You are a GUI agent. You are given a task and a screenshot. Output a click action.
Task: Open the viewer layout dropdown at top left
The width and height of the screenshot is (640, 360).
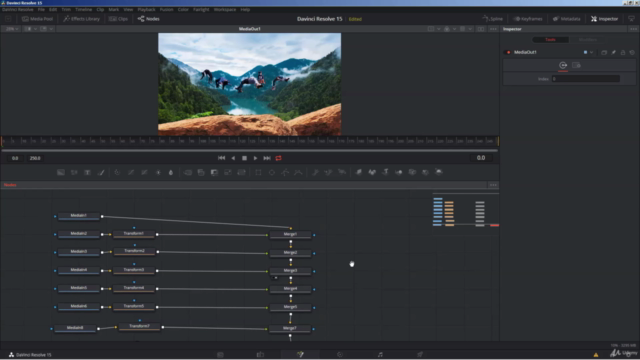coord(30,29)
